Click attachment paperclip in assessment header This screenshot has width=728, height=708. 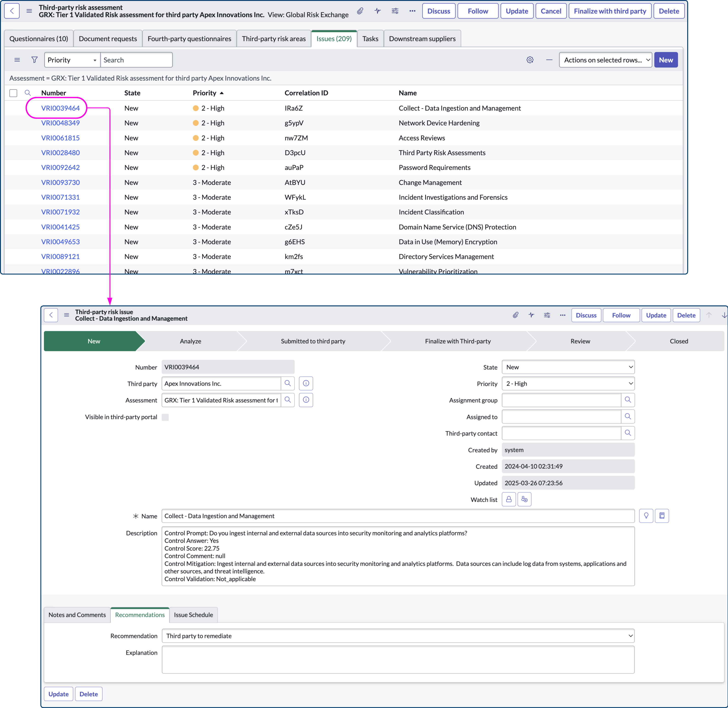click(x=360, y=11)
